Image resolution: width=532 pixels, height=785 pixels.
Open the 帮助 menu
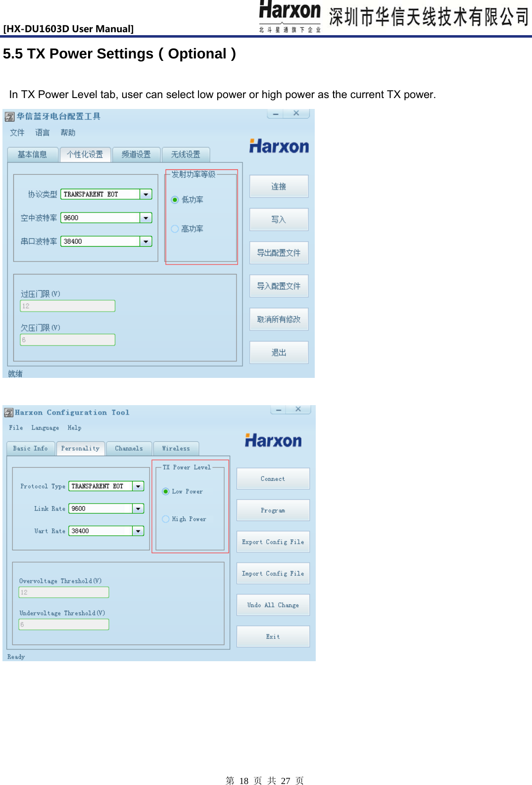coord(68,133)
